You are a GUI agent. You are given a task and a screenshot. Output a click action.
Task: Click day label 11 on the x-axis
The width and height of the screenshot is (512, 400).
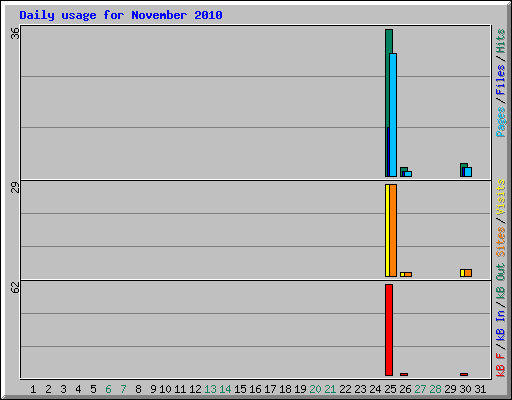tap(180, 389)
